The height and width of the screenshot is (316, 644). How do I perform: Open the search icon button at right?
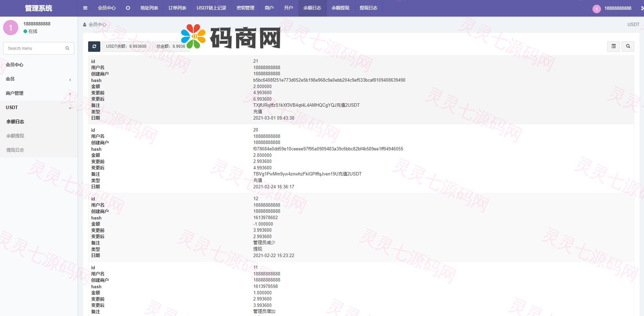pyautogui.click(x=628, y=46)
